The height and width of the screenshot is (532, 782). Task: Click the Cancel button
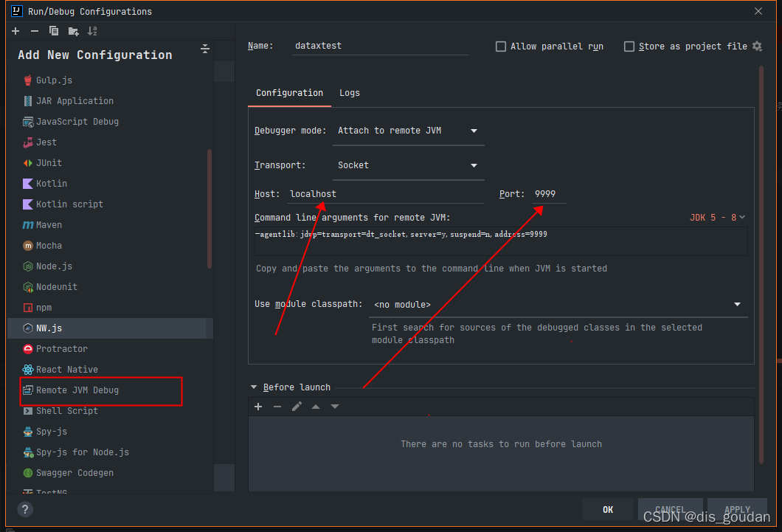tap(671, 510)
